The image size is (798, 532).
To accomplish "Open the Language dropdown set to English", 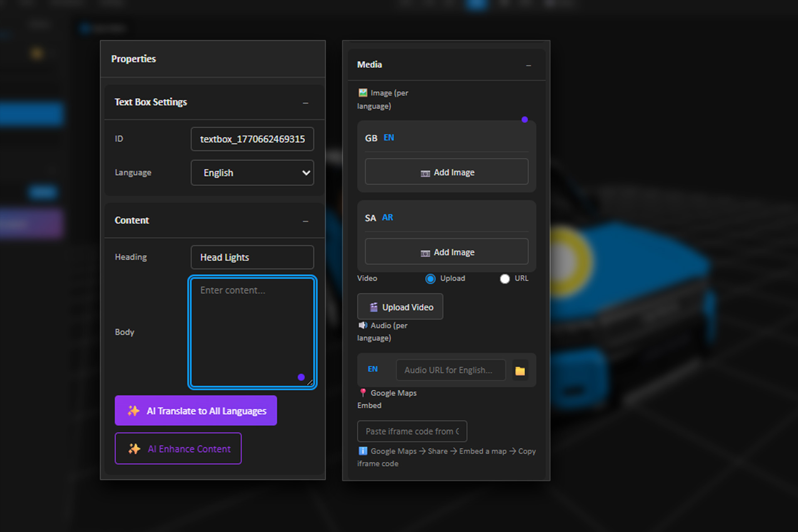I will click(252, 173).
